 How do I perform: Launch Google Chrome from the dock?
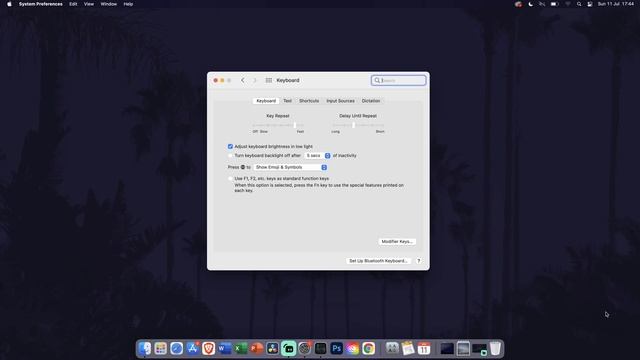pos(369,349)
